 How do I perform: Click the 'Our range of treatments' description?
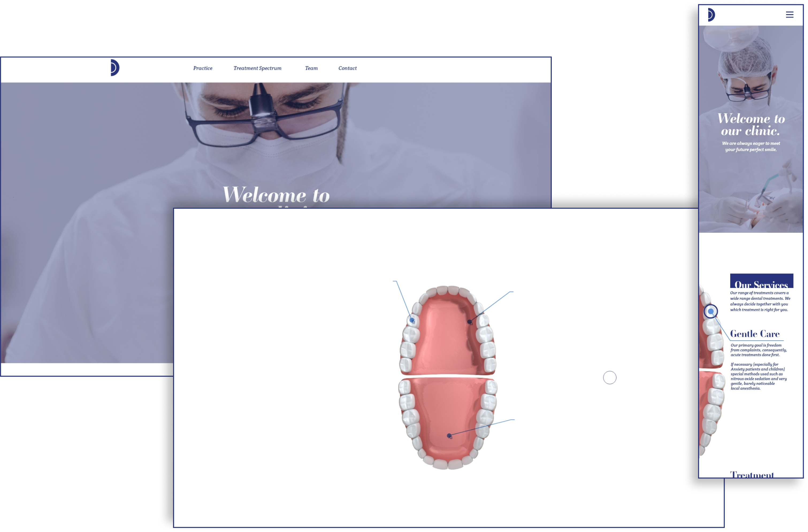pos(760,301)
